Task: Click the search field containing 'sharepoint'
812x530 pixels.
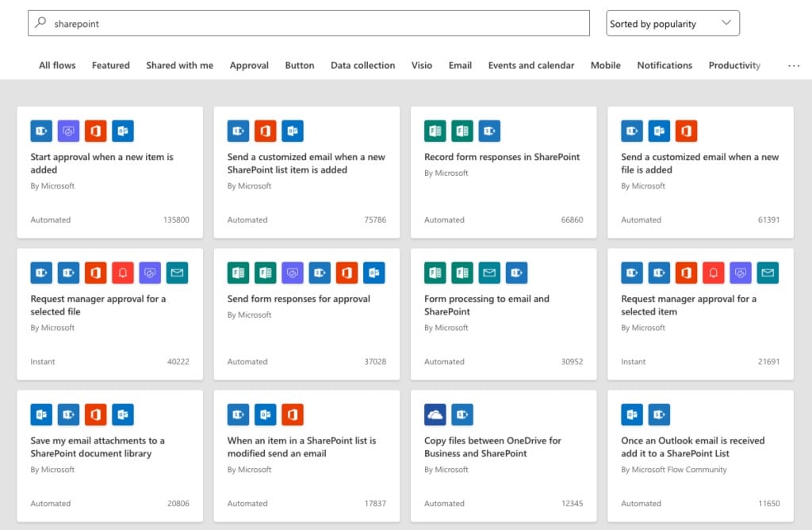Action: (x=317, y=24)
